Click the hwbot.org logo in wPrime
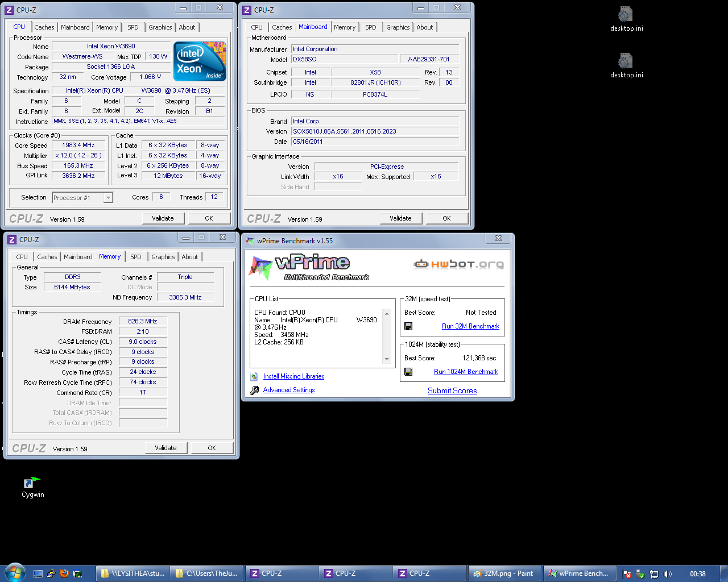The image size is (728, 582). tap(458, 264)
